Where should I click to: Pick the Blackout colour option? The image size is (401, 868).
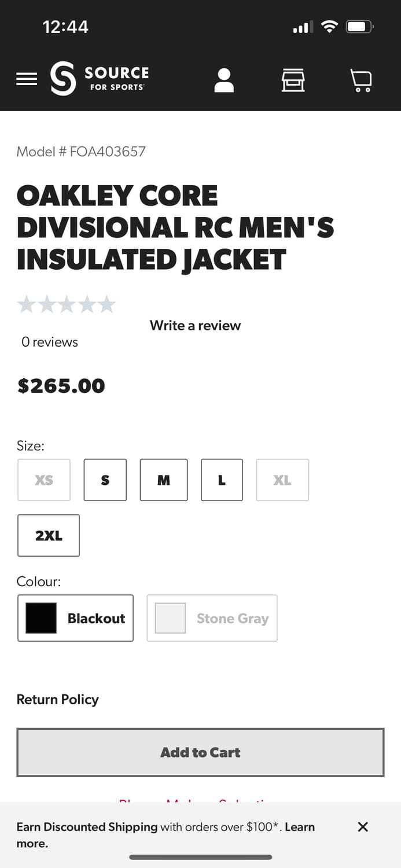click(75, 618)
